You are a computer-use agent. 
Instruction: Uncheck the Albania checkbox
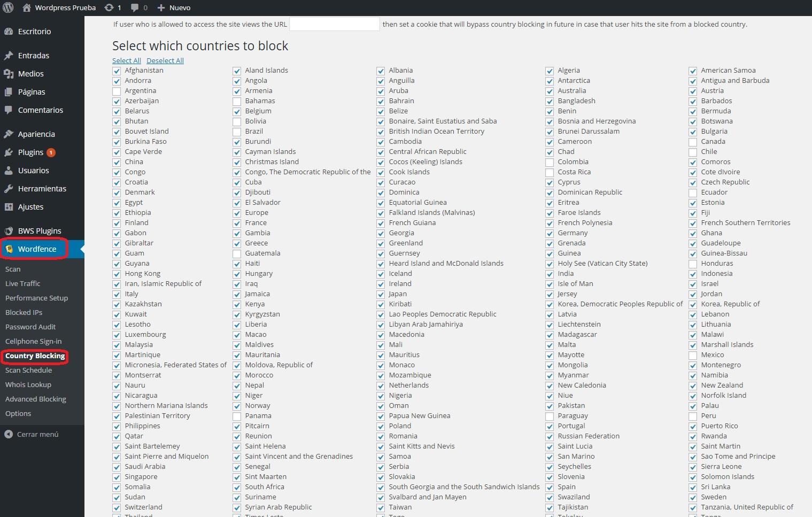tap(381, 71)
